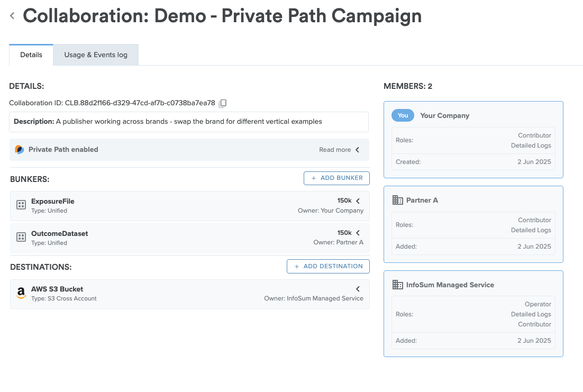Image resolution: width=583 pixels, height=392 pixels.
Task: Switch to the Details tab
Action: click(31, 54)
